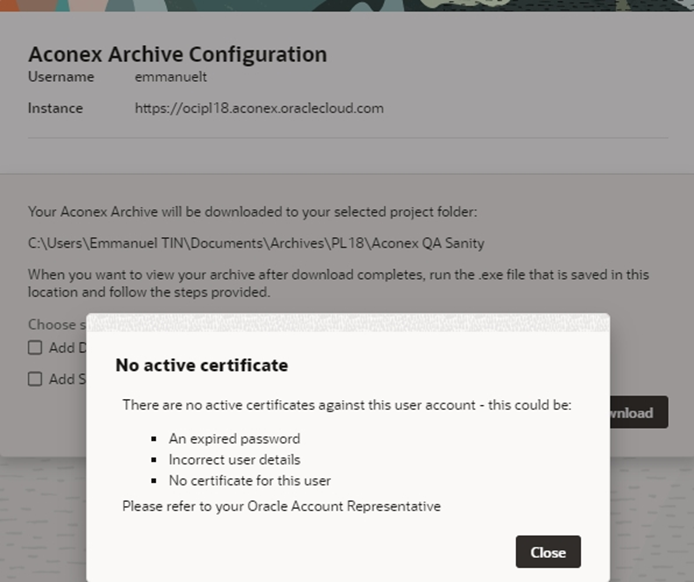Click the Instance label
The image size is (694, 582).
(x=55, y=108)
